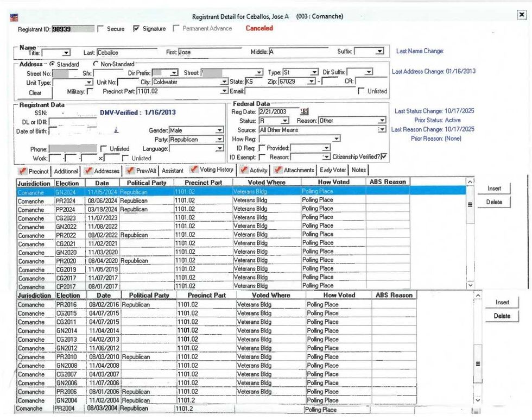
Task: Click the checkmark icon on Precinct tab
Action: [22, 171]
